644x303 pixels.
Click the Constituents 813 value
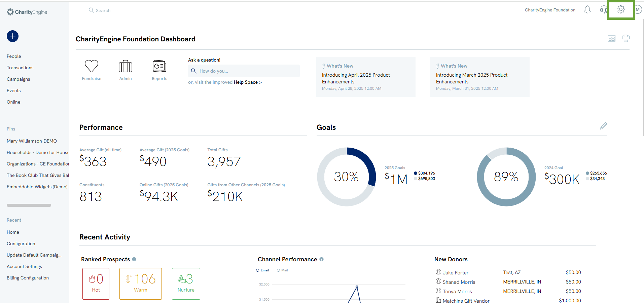(91, 197)
